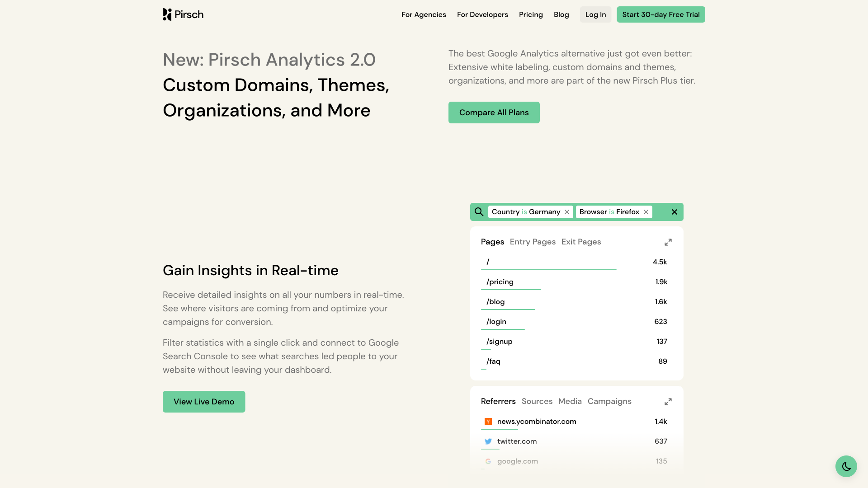Screen dimensions: 868x488
Task: Switch to Campaigns tab
Action: pyautogui.click(x=609, y=401)
